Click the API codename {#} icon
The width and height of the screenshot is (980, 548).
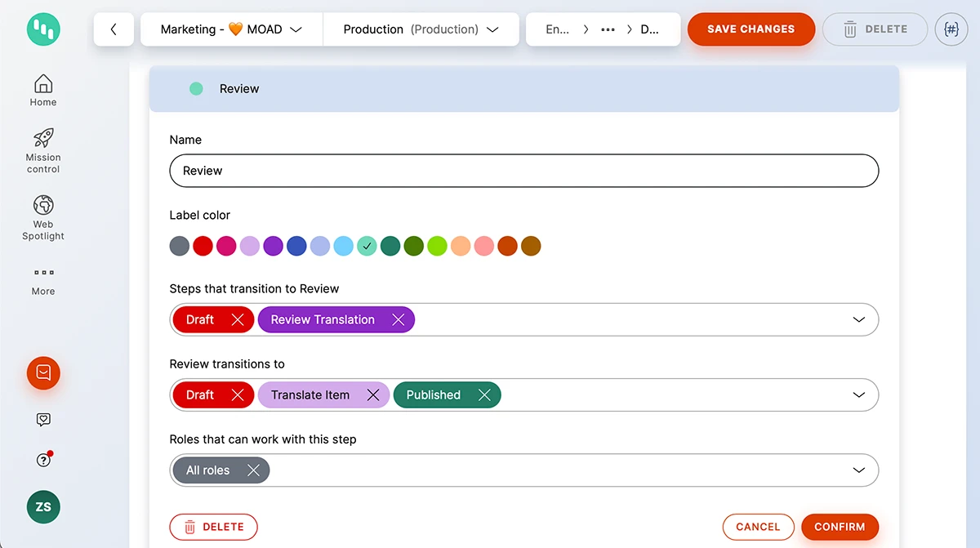tap(951, 29)
